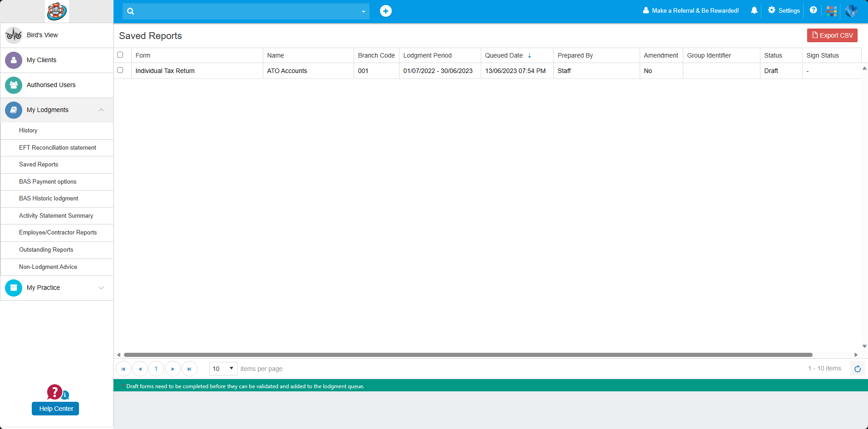Click the user profile globe avatar

[x=851, y=11]
